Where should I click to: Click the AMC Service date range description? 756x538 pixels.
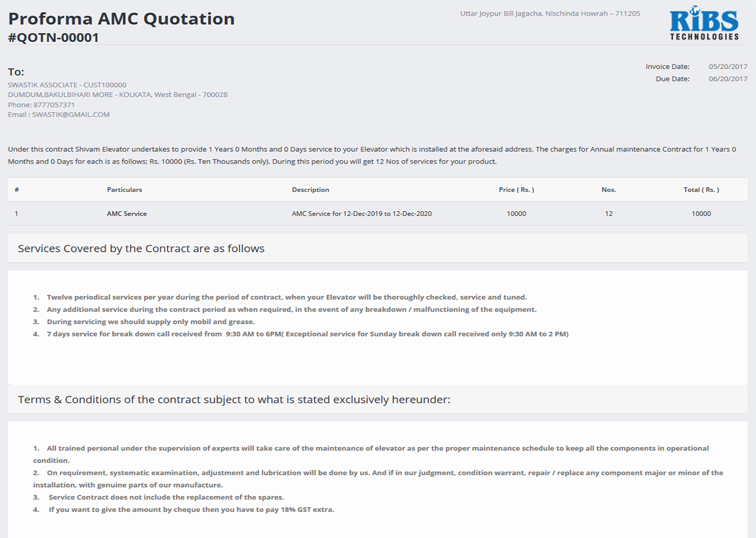(x=362, y=214)
